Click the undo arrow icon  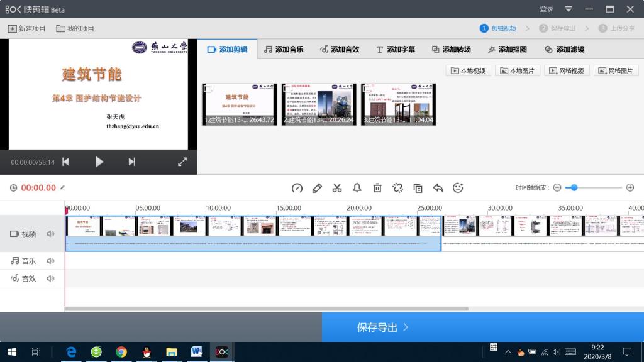point(438,188)
